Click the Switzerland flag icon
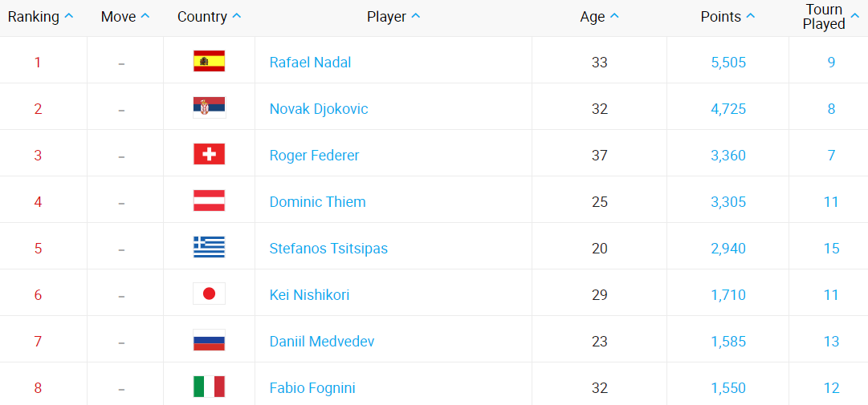Screen dimensions: 868x405 pos(209,155)
